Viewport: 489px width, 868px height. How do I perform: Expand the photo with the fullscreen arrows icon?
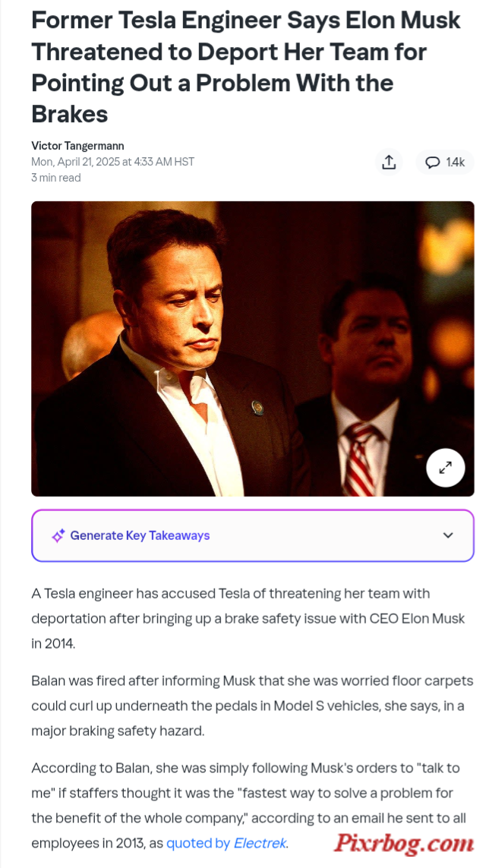pyautogui.click(x=445, y=468)
